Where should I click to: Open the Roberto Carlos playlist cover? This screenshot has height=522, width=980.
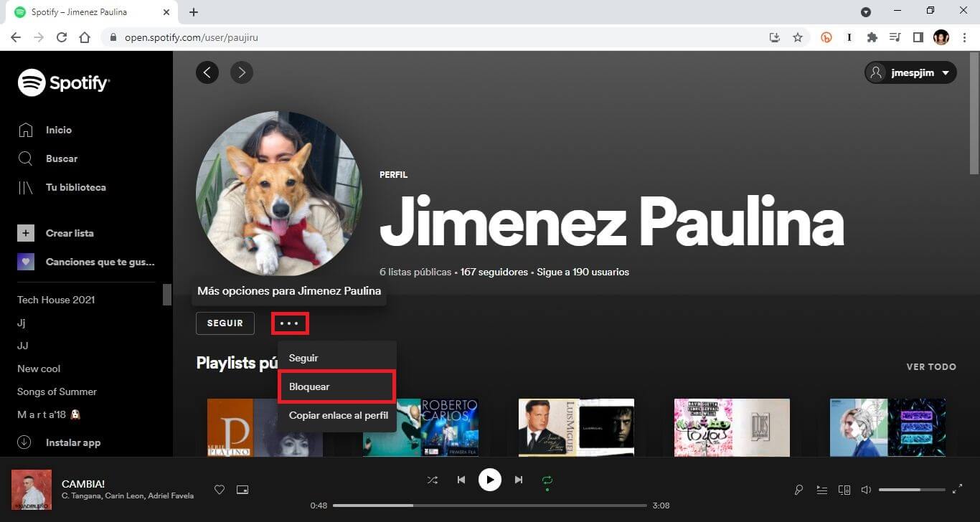tap(420, 427)
